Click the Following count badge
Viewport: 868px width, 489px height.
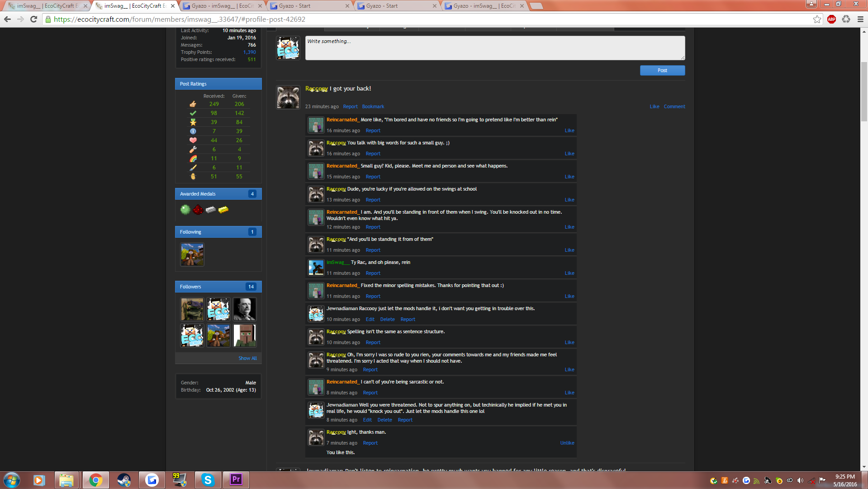252,232
